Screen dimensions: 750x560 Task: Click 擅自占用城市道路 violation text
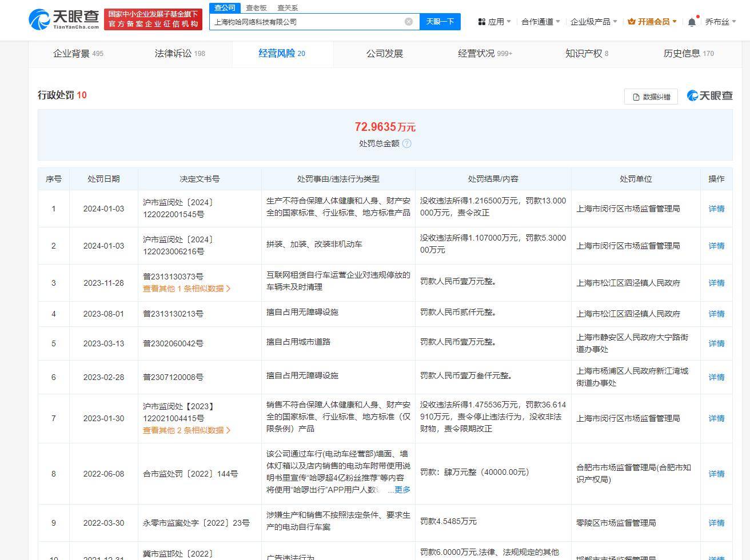tap(298, 342)
